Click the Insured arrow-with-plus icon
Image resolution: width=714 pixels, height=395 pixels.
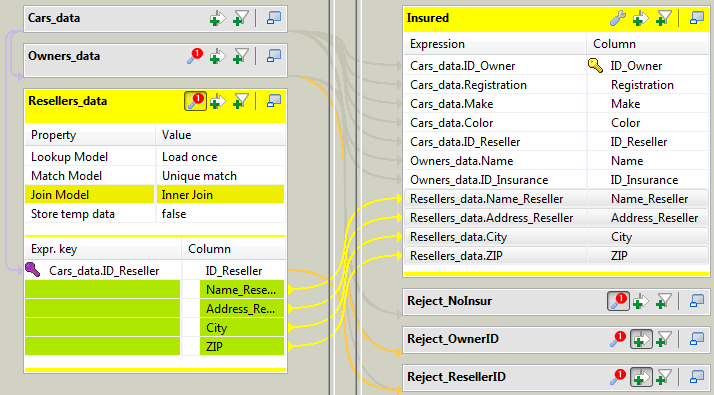pos(640,18)
